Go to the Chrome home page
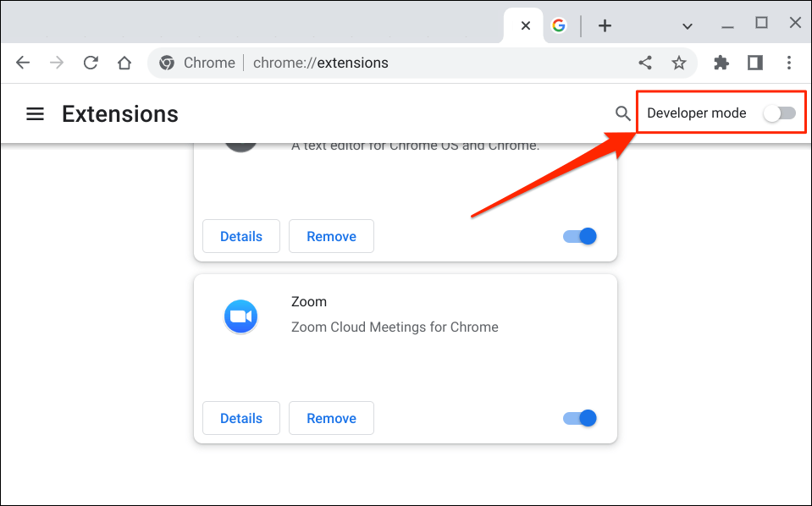Screen dimensions: 812x506 point(124,63)
